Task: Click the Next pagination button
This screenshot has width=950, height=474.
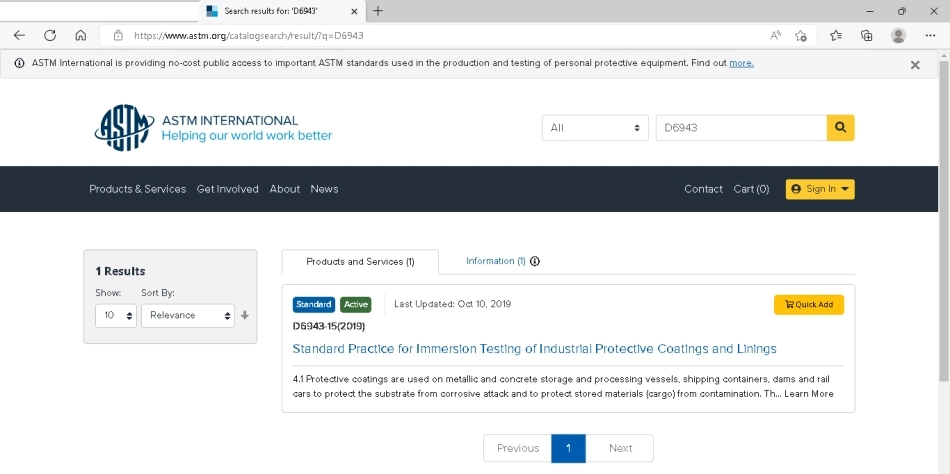Action: [x=620, y=448]
